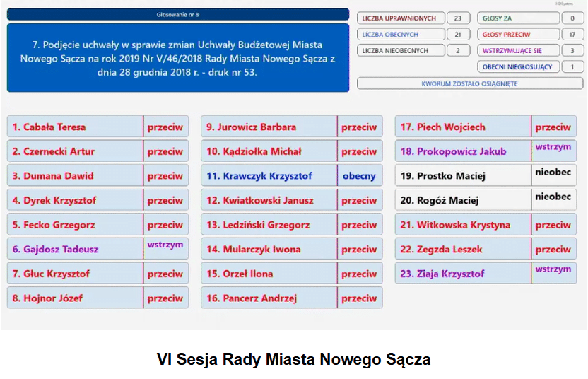Click the value 3 beside WSTRZYMUJĄCE SIĘ

point(572,50)
